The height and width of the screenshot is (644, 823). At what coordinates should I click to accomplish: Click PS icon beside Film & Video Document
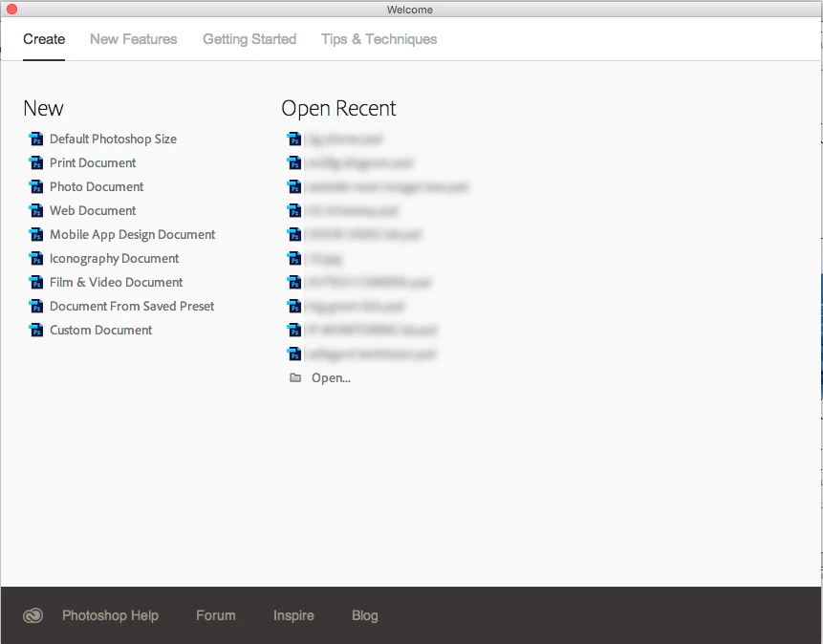click(x=36, y=283)
